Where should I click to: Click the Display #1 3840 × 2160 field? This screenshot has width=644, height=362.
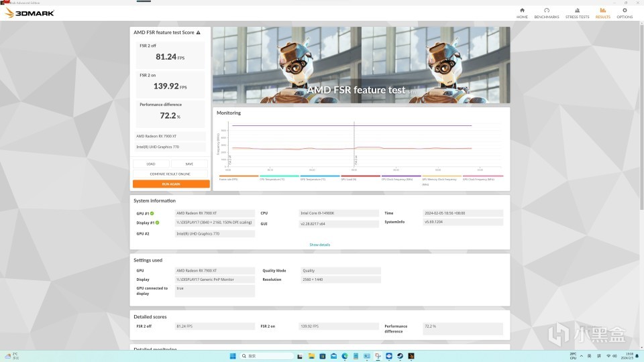[215, 223]
